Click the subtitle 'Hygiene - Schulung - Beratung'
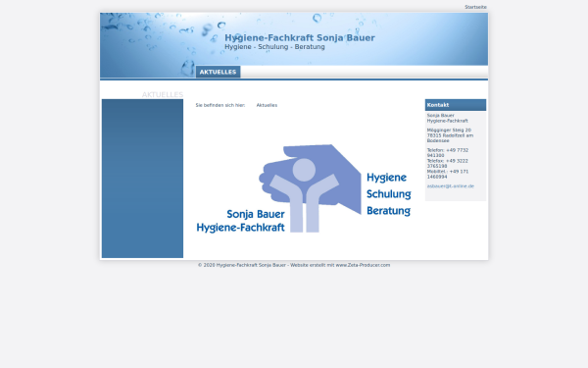The width and height of the screenshot is (588, 368). 274,47
